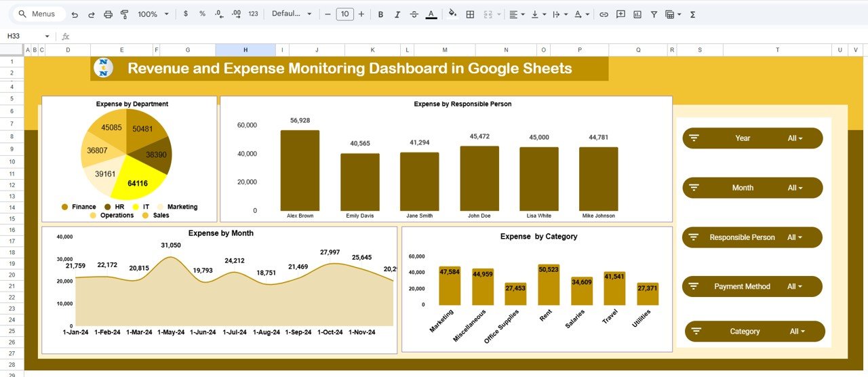Click filter icon on Responsible Person slicer
The image size is (868, 377).
pyautogui.click(x=694, y=237)
